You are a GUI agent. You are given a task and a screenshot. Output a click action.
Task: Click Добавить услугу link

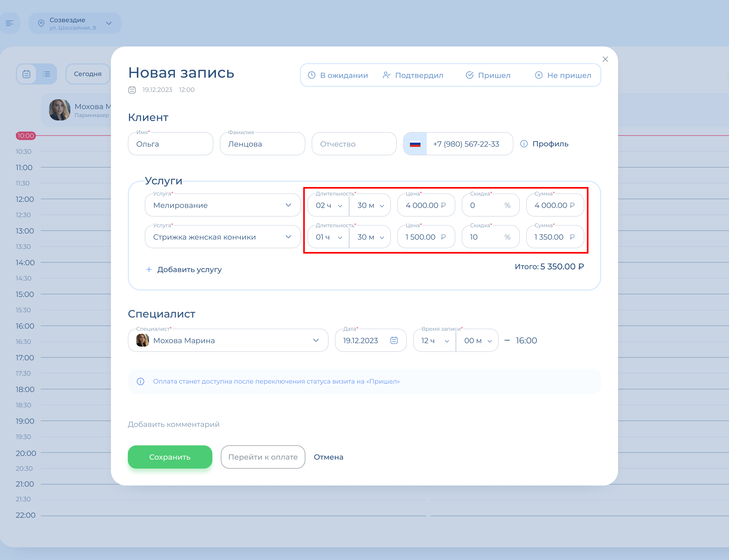tap(189, 269)
